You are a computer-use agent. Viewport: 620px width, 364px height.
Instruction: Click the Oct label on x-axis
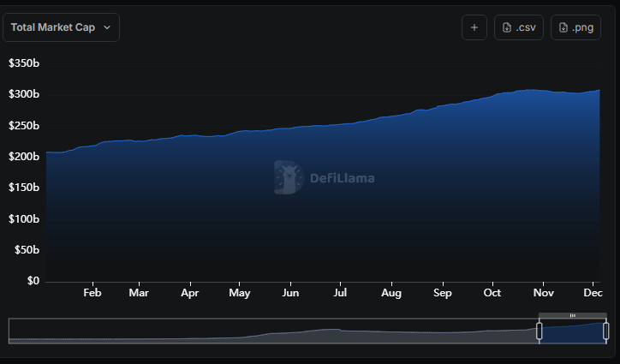pyautogui.click(x=492, y=293)
